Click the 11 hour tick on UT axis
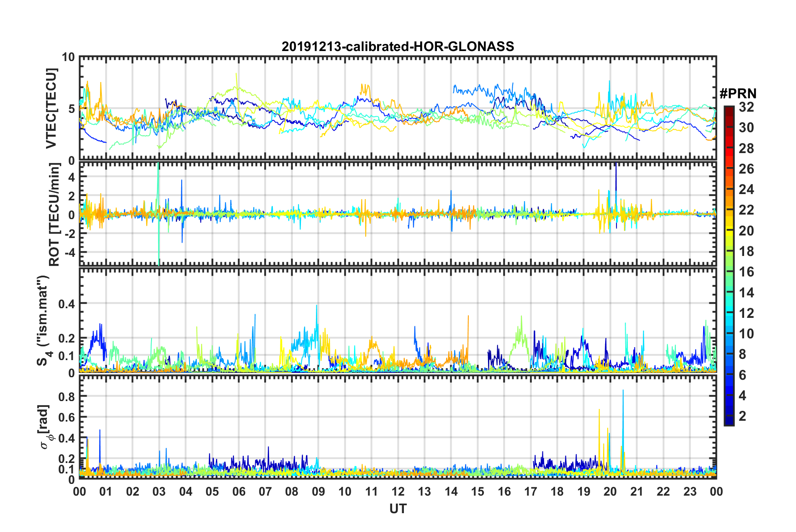Viewport: 796px width, 532px height. [x=372, y=491]
